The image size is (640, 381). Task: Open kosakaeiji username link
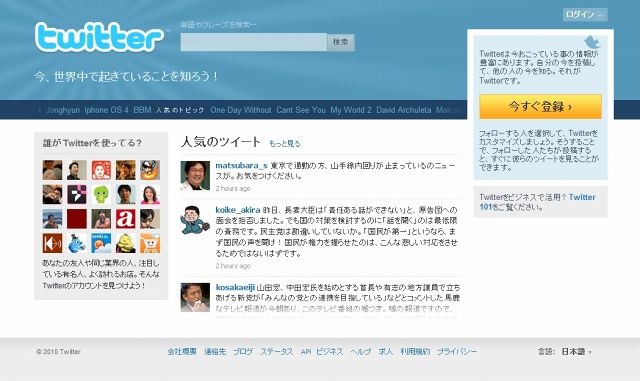tap(235, 287)
